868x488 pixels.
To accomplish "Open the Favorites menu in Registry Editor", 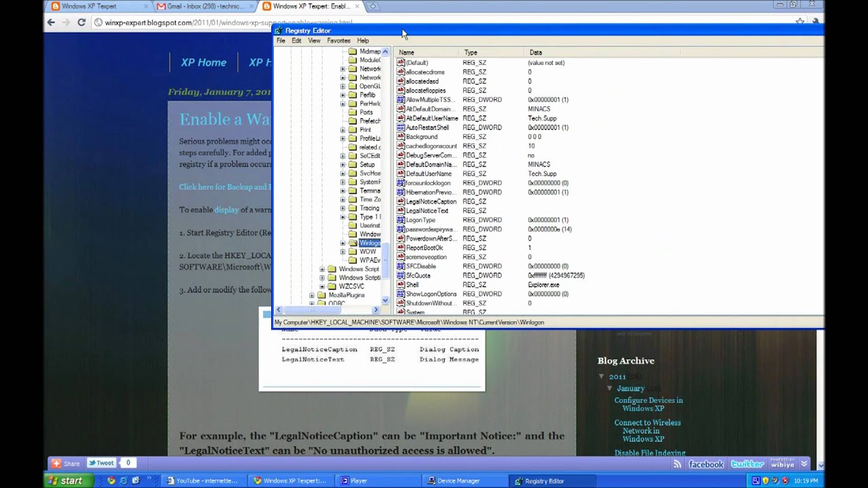I will tap(338, 41).
